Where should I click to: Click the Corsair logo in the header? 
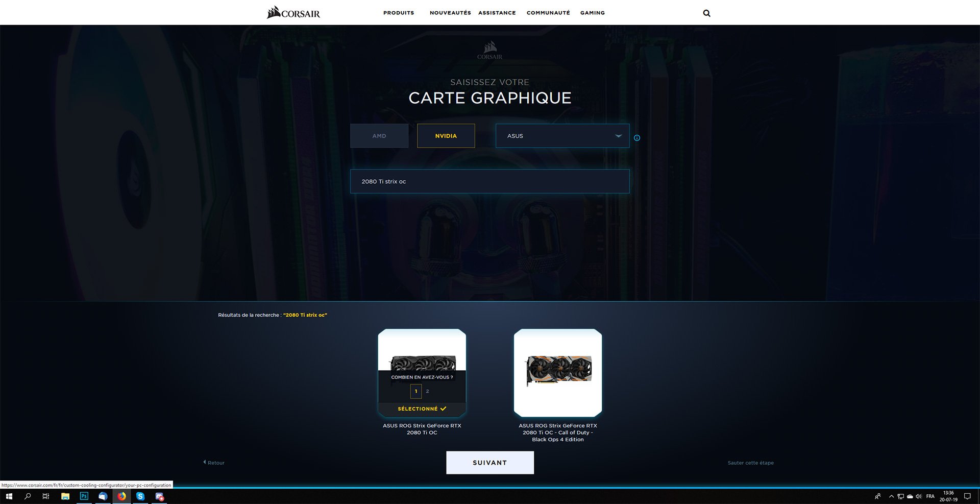pos(293,13)
